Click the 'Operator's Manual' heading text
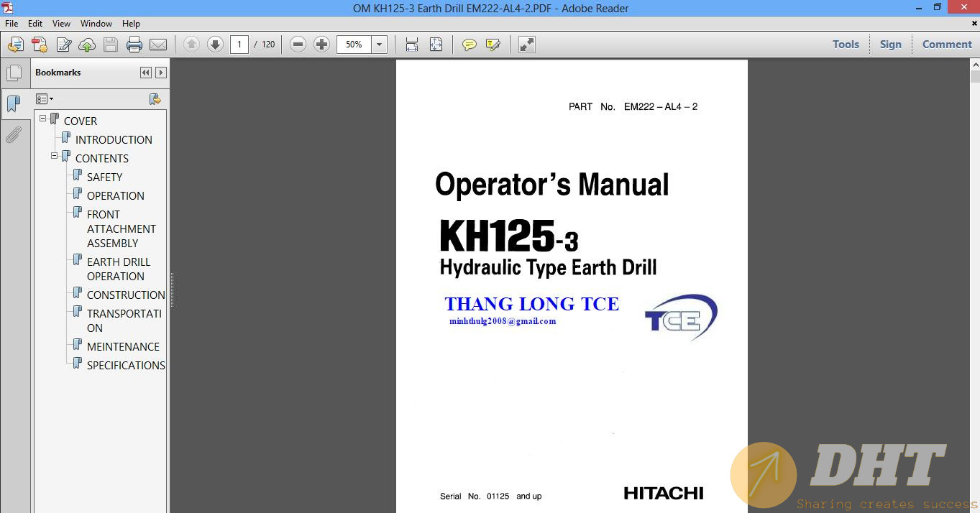 click(x=551, y=185)
